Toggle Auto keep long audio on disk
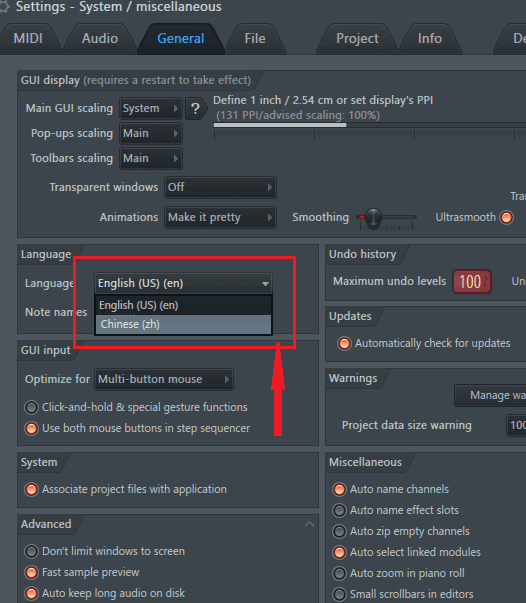 (x=31, y=593)
